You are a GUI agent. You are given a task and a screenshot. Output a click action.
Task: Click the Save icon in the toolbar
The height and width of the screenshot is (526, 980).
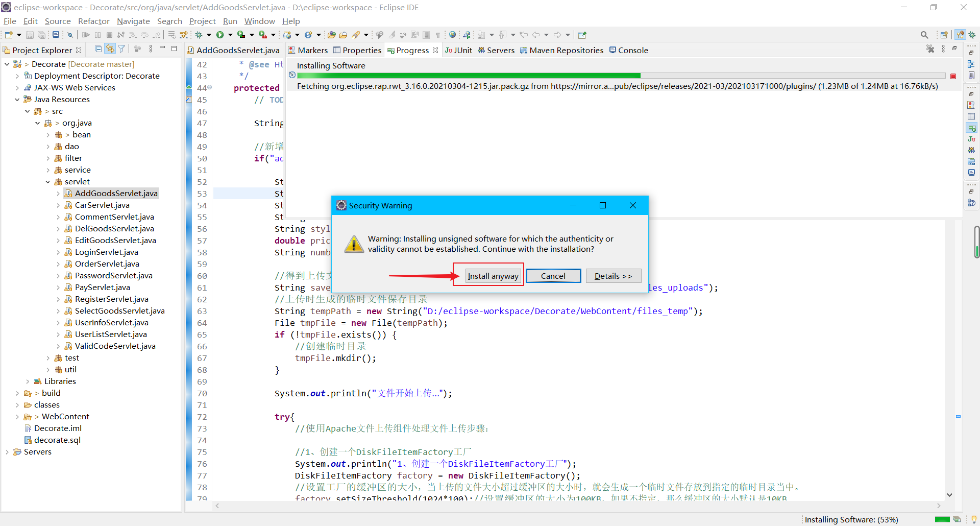click(29, 35)
